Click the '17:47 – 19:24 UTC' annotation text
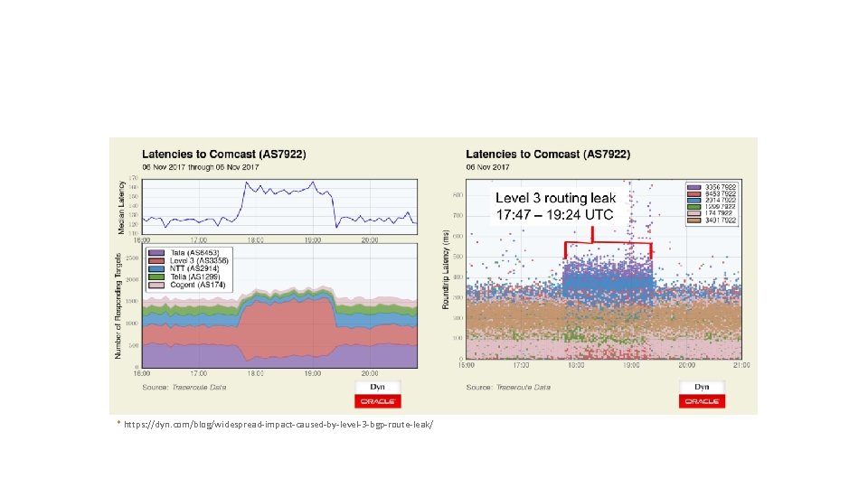The image size is (868, 488). 554,215
